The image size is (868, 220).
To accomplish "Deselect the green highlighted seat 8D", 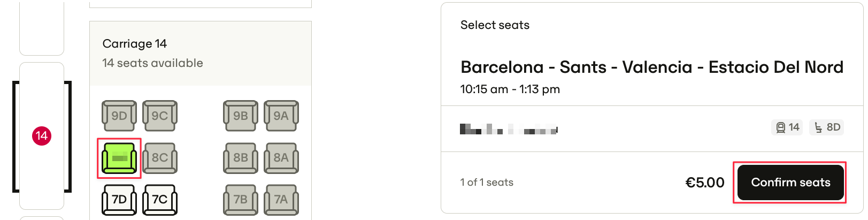I will 119,158.
